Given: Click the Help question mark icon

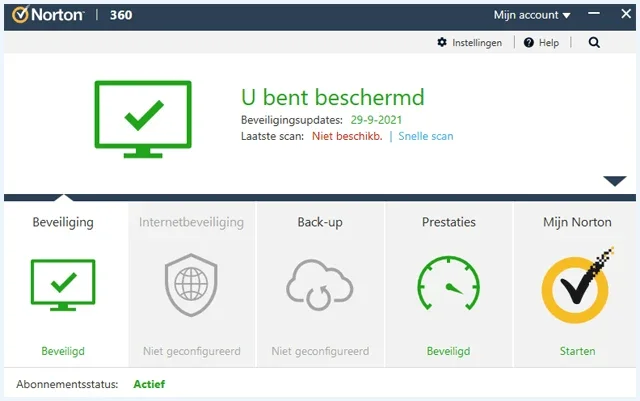Looking at the screenshot, I should click(x=529, y=43).
